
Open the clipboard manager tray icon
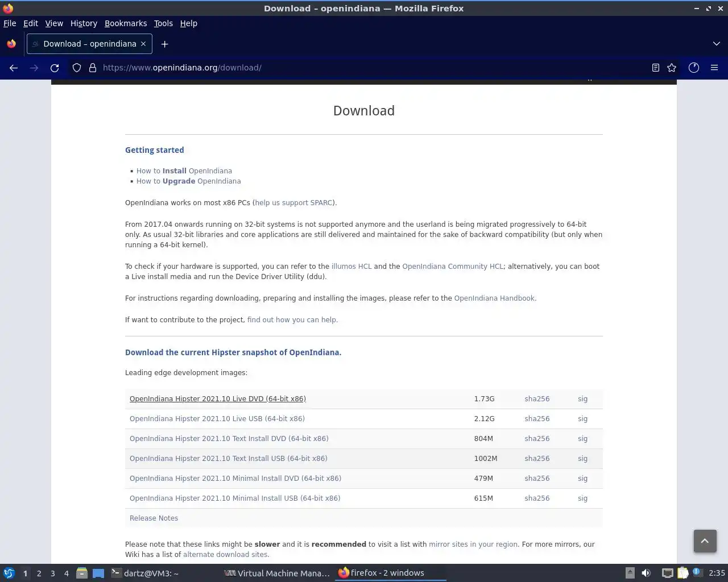[x=682, y=573]
